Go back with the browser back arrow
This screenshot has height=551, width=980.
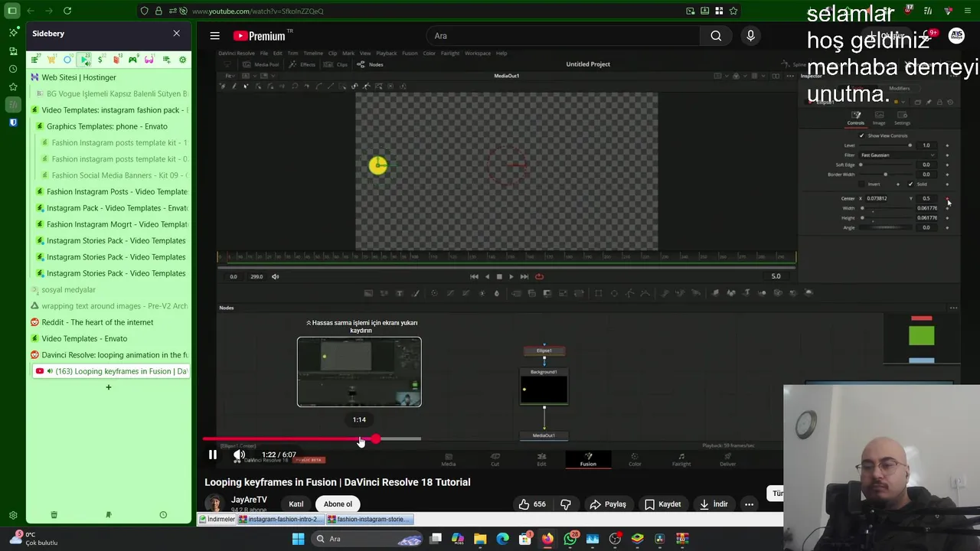point(31,11)
